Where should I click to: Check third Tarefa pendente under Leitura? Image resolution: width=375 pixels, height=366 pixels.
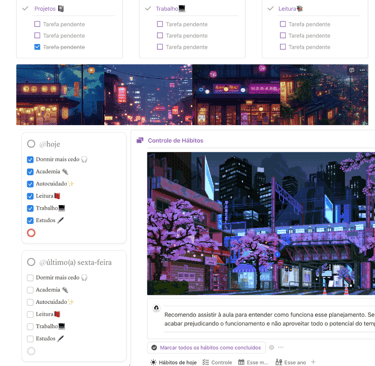(283, 47)
